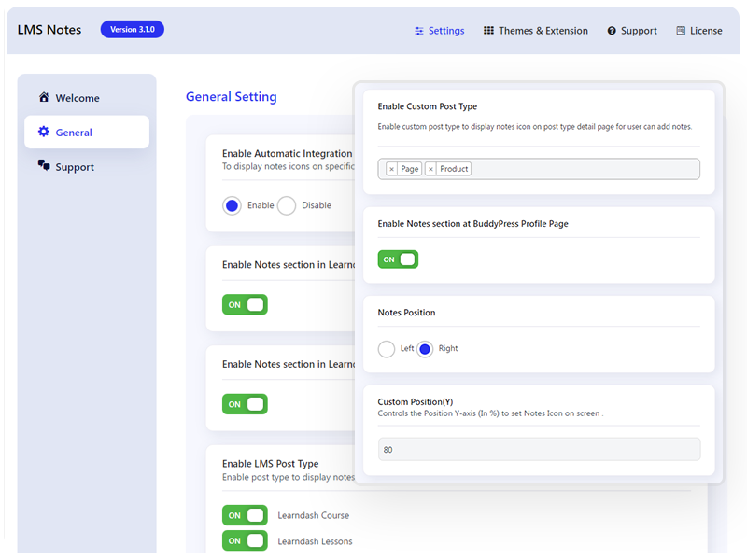Click the General gear icon in sidebar
Image resolution: width=747 pixels, height=560 pixels.
(x=44, y=132)
